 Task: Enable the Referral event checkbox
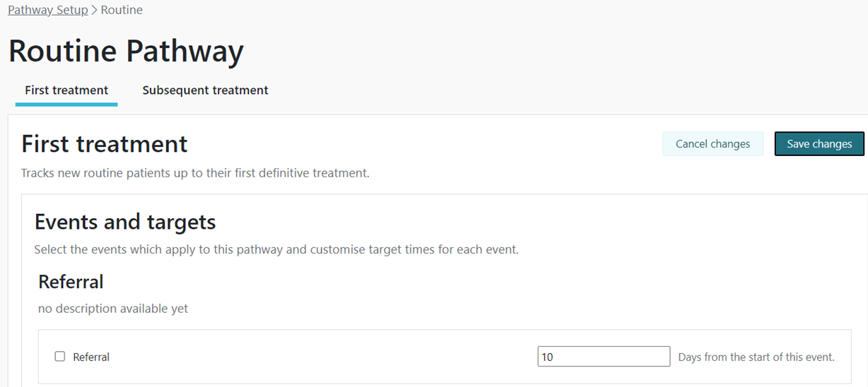pyautogui.click(x=60, y=357)
